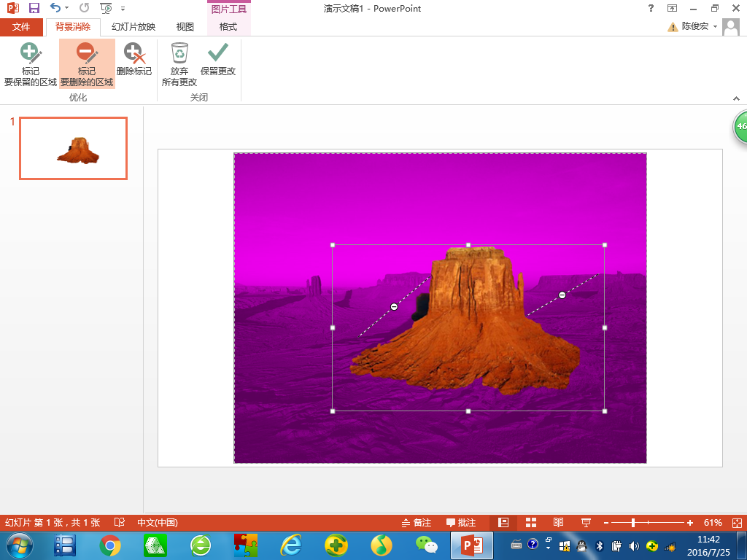Click 幻灯片 第 1 张 status text
Screen dimensions: 747x560
(53, 522)
